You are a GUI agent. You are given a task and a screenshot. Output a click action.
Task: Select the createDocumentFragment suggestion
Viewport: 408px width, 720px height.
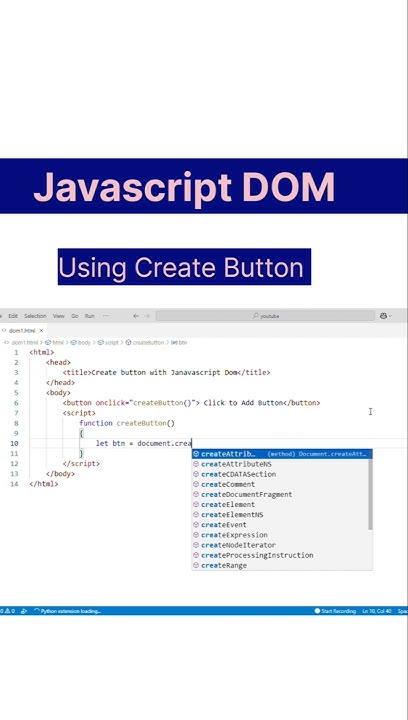[x=280, y=495]
